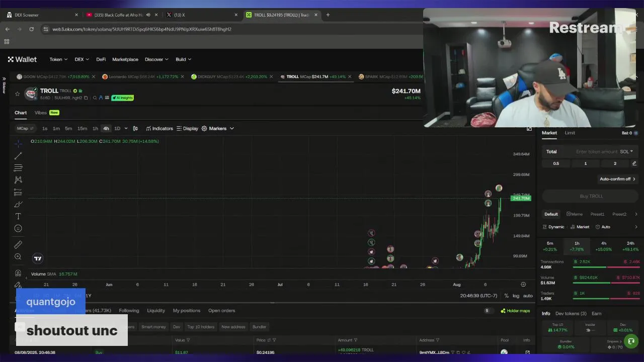Expand the Build menu
This screenshot has width=644, height=362.
pos(183,59)
